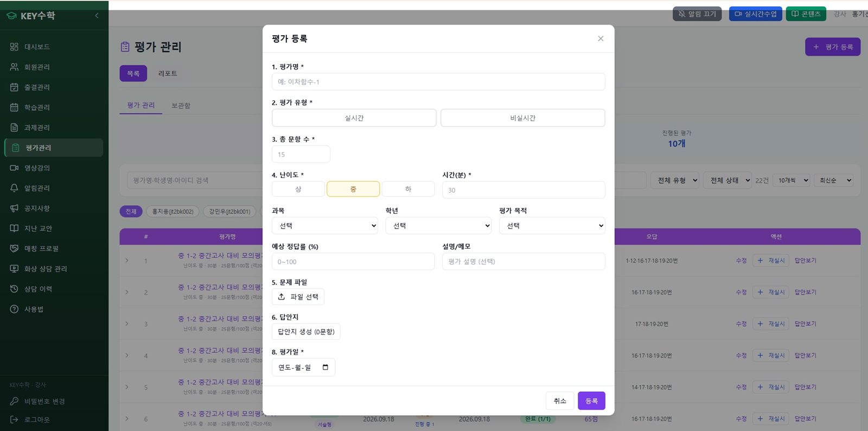The height and width of the screenshot is (431, 868).
Task: Click the 화상 상담 관리 monitor icon
Action: 14,269
